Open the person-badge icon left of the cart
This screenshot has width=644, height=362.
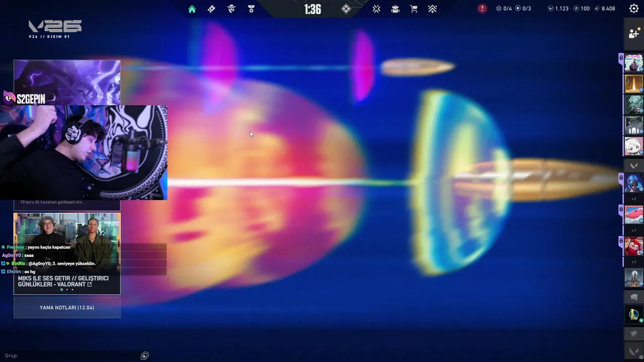(395, 9)
